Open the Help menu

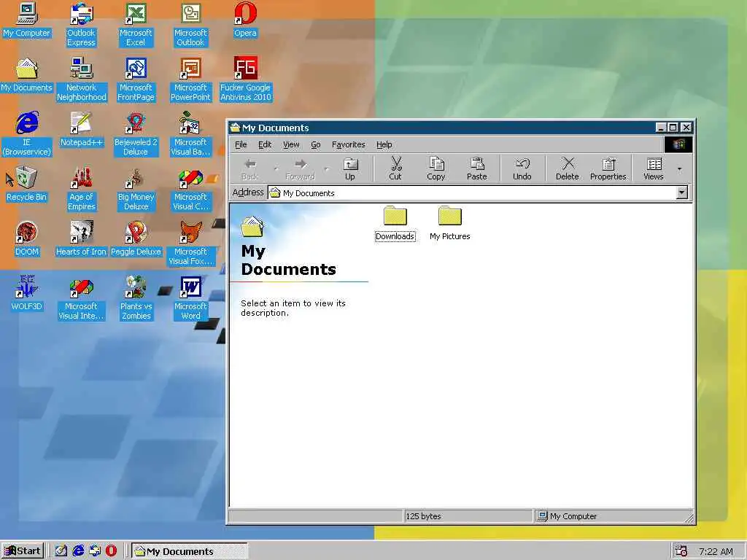pos(384,144)
